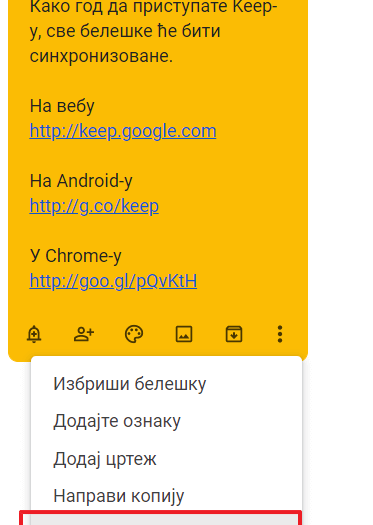Click the add image icon

[184, 334]
